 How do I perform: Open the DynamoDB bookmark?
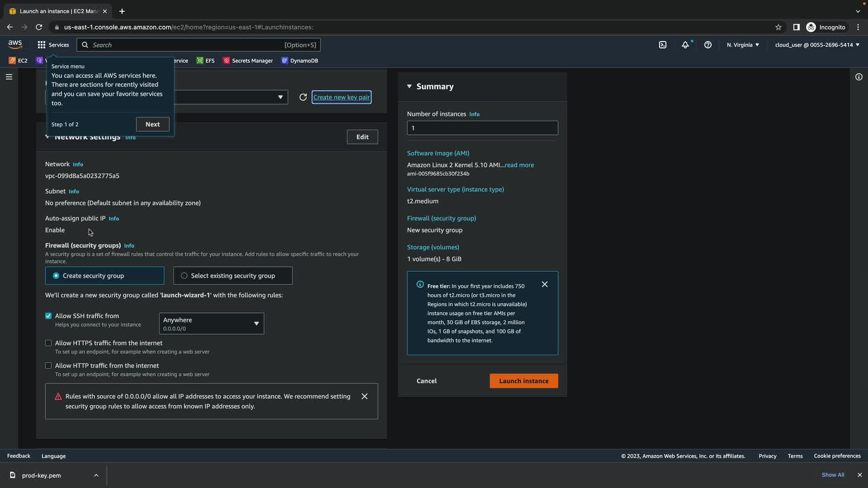[x=300, y=61]
